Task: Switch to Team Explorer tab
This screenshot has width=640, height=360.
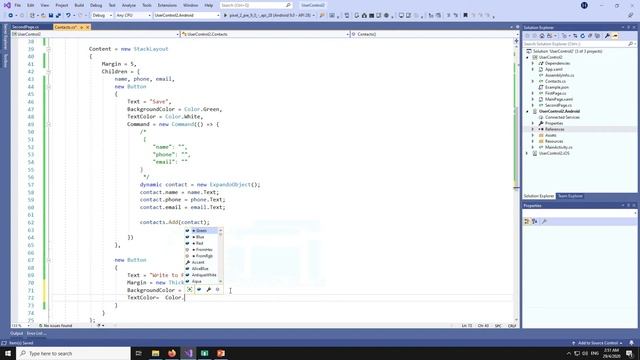Action: tap(570, 196)
